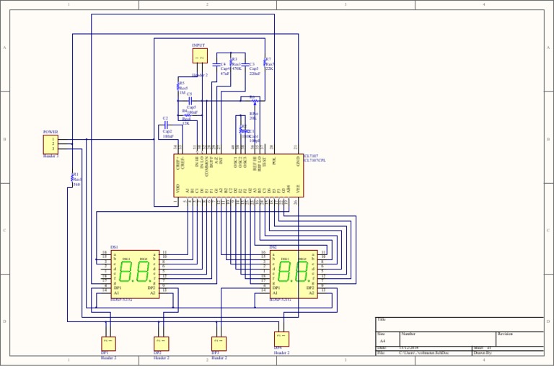Select the DP2 Header 2 connector
The image size is (554, 392).
pos(162,344)
